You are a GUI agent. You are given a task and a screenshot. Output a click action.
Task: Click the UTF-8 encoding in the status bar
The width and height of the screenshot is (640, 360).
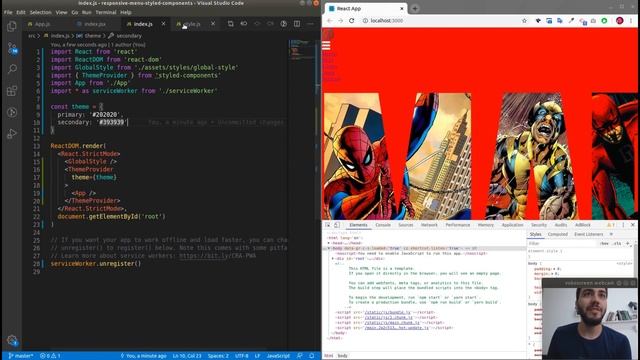pos(242,356)
